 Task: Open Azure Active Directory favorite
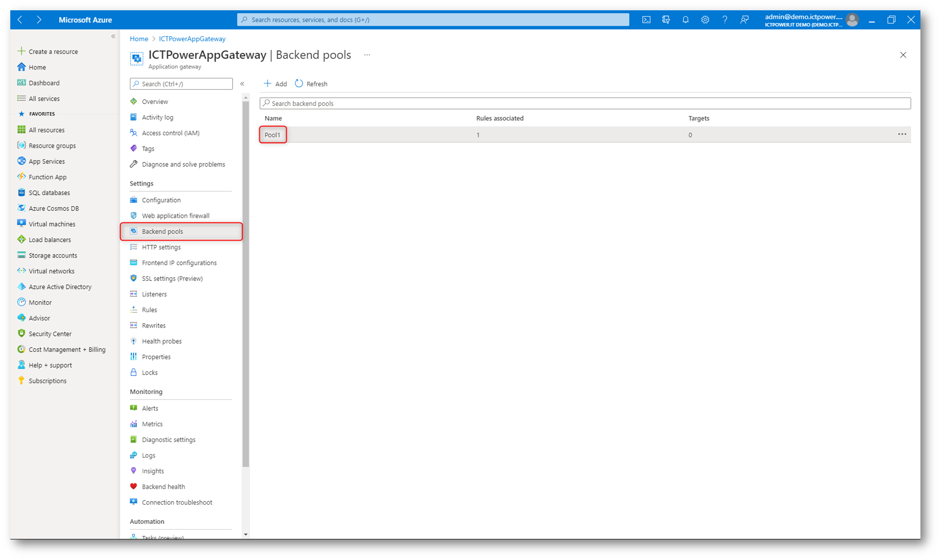tap(54, 286)
